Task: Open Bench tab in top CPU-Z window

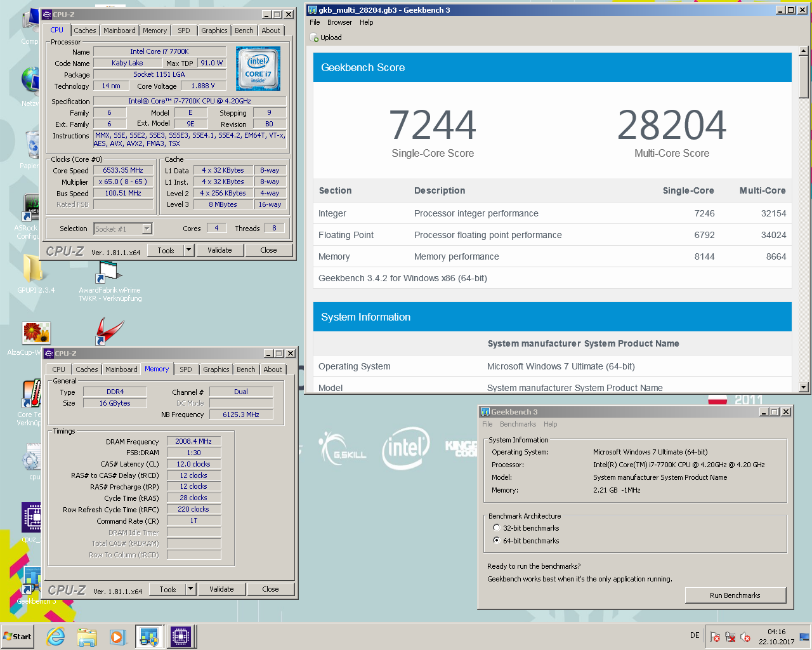Action: click(244, 30)
